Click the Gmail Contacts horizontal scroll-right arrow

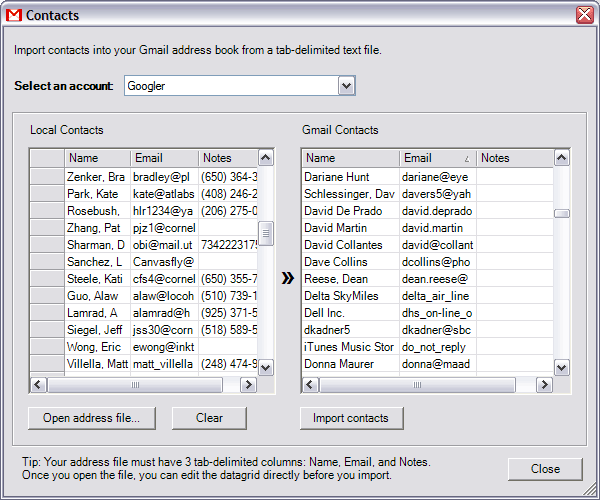544,384
